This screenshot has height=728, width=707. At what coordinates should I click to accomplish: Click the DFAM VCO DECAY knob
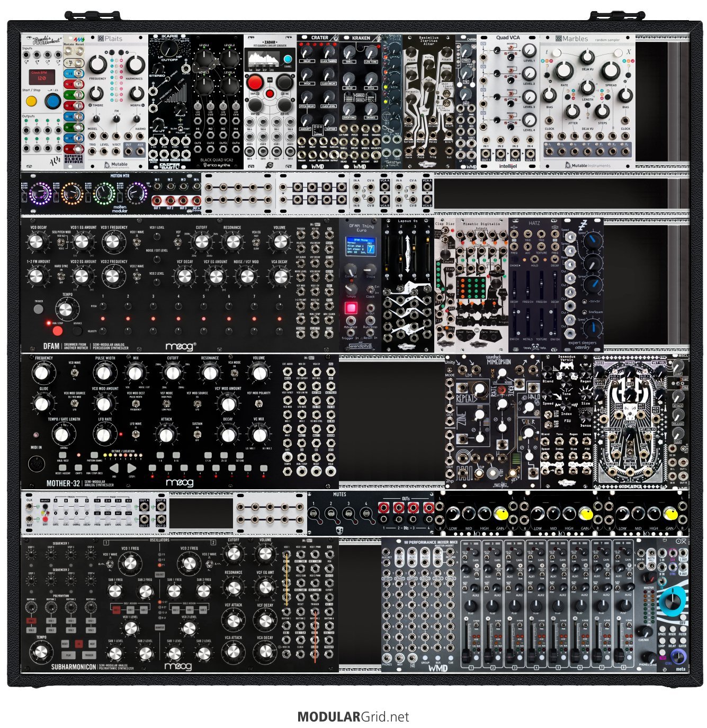click(x=35, y=241)
